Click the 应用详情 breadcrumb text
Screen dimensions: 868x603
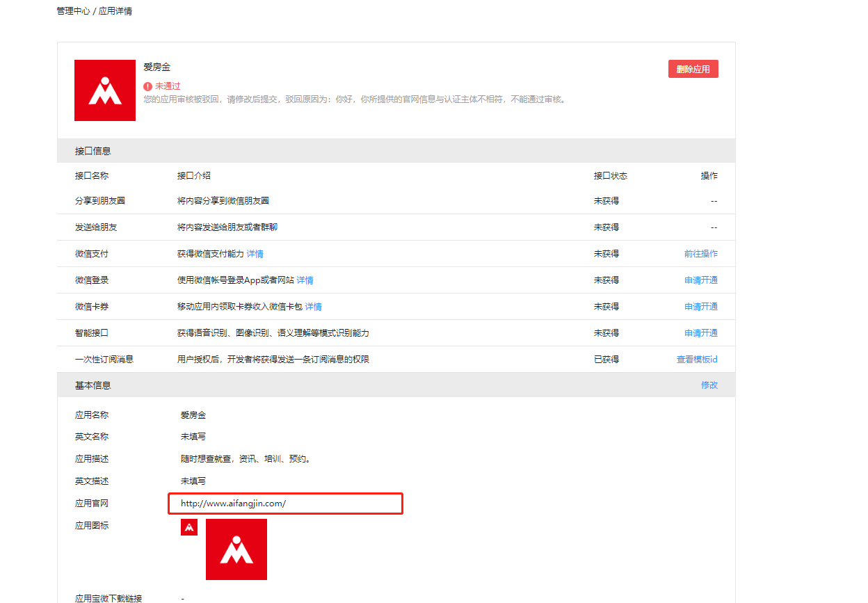click(x=115, y=12)
